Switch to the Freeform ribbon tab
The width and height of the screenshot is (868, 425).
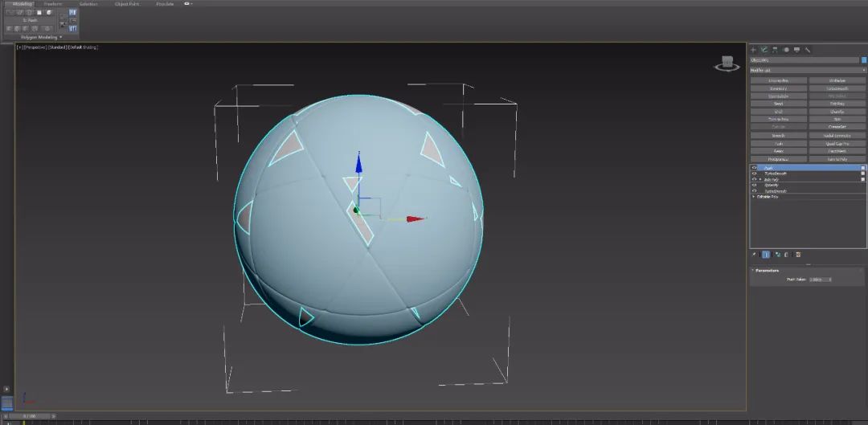52,4
